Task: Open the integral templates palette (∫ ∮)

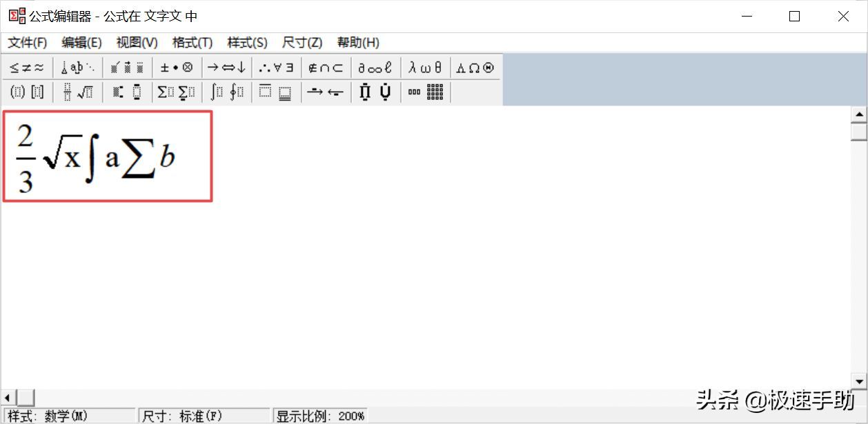Action: click(226, 92)
